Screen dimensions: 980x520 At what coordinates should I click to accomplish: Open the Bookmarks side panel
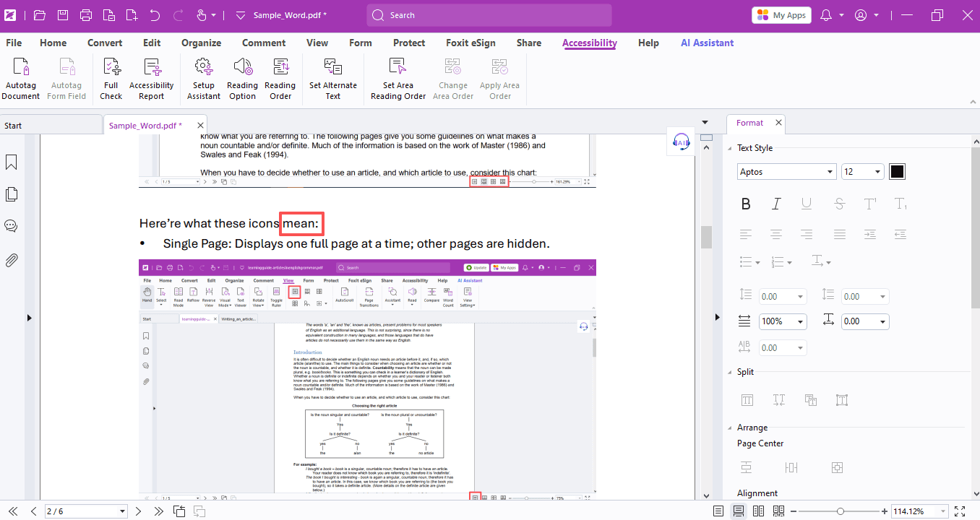point(12,162)
